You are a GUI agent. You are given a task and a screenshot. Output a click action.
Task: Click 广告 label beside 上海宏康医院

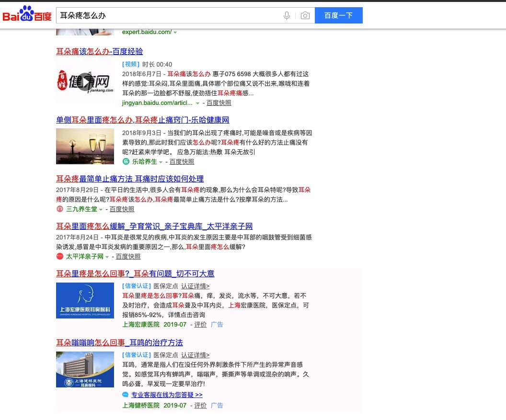[217, 325]
